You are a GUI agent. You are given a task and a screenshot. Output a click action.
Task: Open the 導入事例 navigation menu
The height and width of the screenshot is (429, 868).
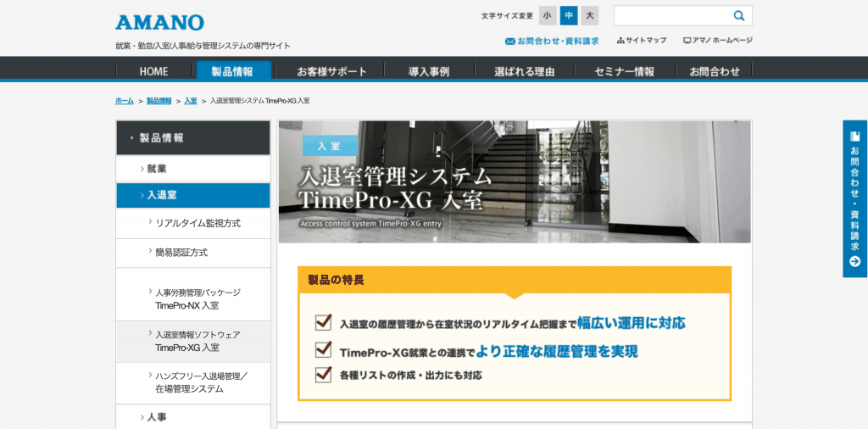[x=429, y=71]
